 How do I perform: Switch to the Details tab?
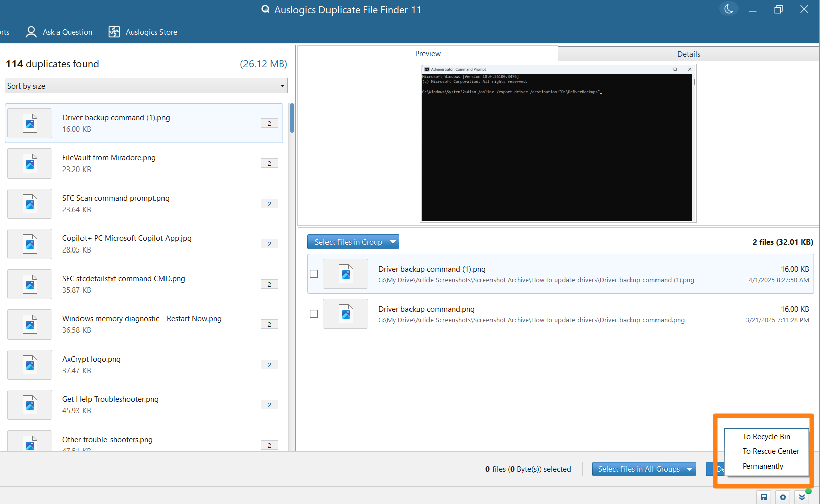coord(688,54)
